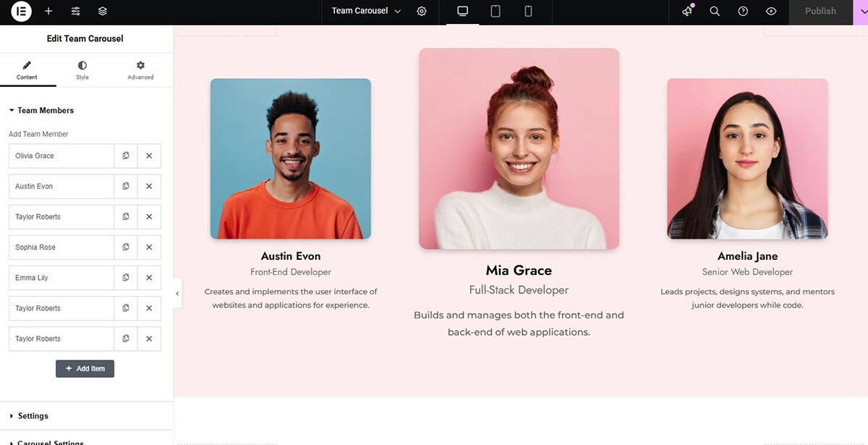
Task: Switch to the Advanced tab
Action: tap(140, 70)
